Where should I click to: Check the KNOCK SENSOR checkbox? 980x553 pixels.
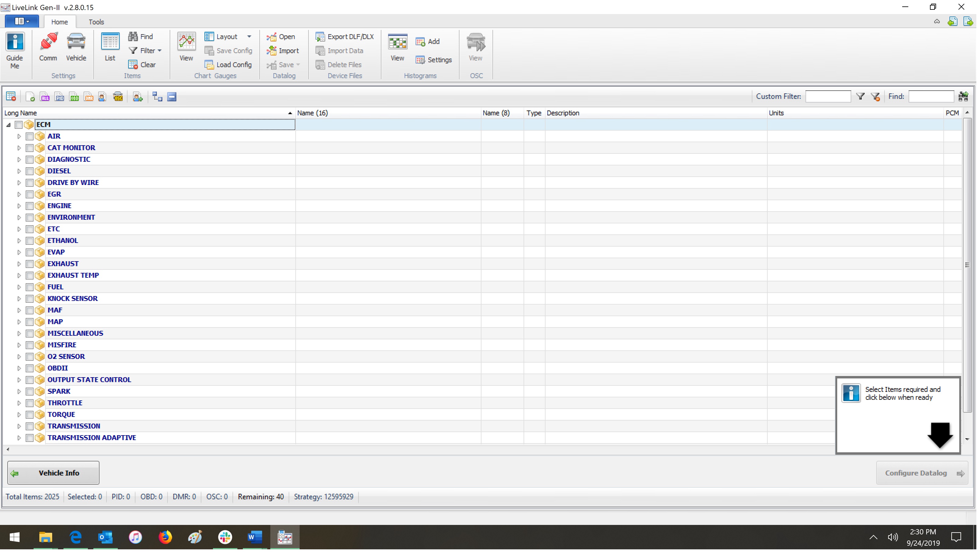(x=30, y=299)
